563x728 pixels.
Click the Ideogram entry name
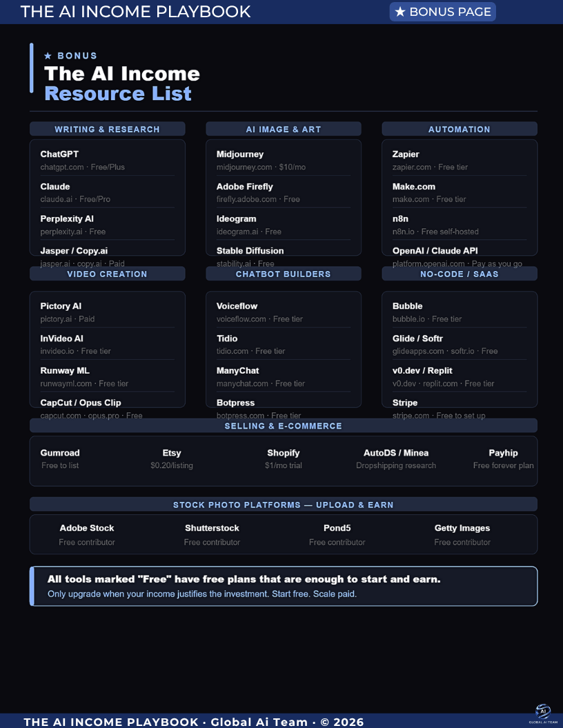[x=237, y=219]
